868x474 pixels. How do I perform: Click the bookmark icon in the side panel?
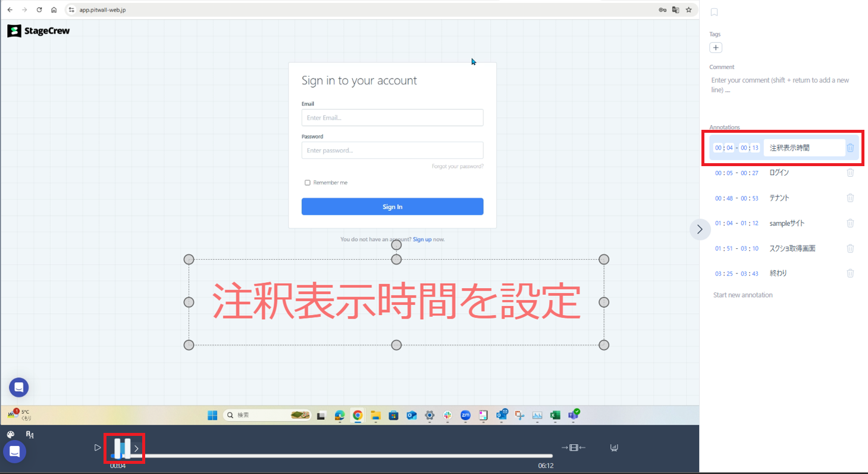pos(715,12)
